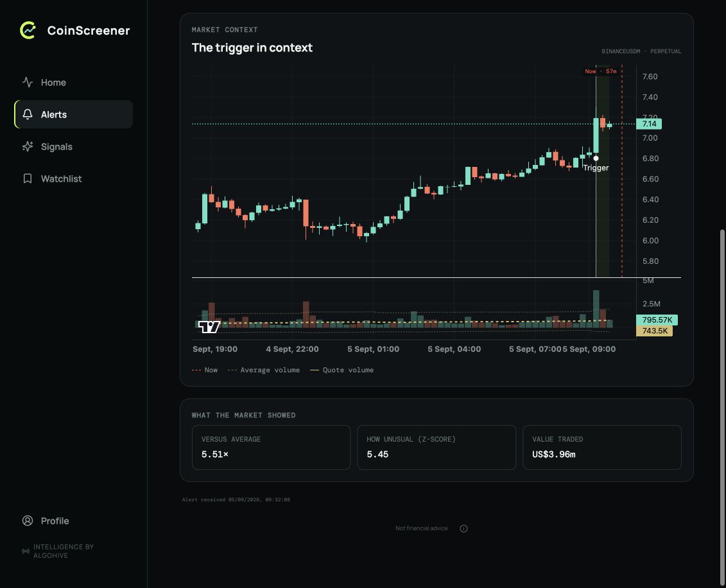Click the Algohive broadcast icon
This screenshot has width=726, height=588.
pos(26,551)
